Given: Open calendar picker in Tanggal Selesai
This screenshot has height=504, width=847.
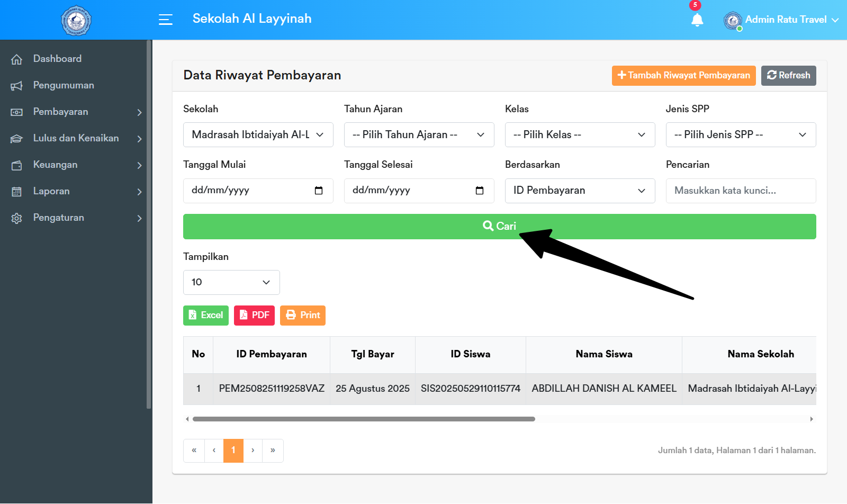Looking at the screenshot, I should coord(480,191).
